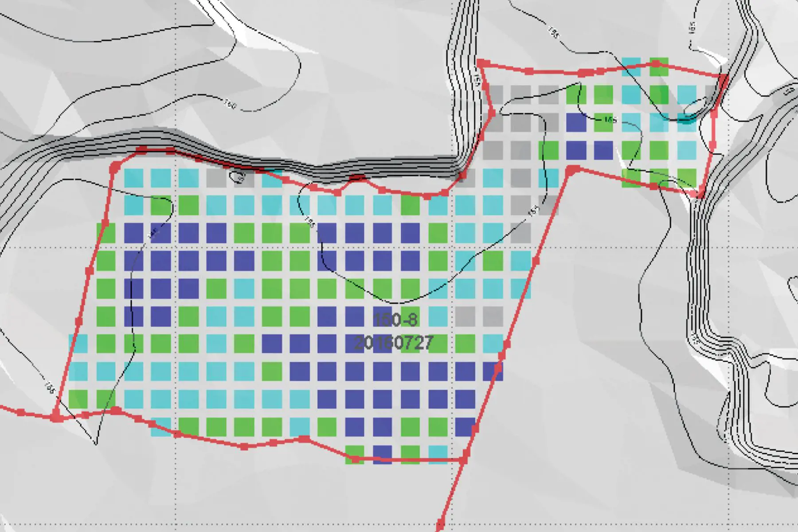Image resolution: width=798 pixels, height=532 pixels.
Task: Select the "150-8" block label
Action: tap(395, 320)
